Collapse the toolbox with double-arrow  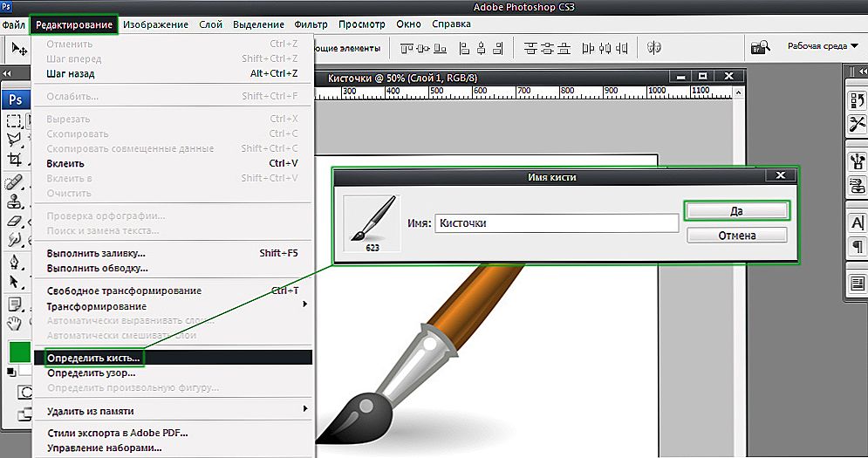pos(7,73)
